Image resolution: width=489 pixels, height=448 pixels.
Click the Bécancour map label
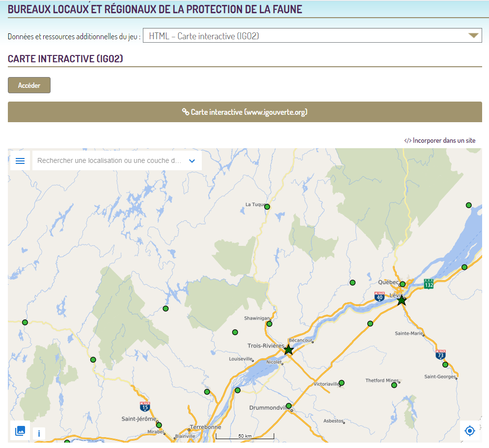click(x=300, y=340)
